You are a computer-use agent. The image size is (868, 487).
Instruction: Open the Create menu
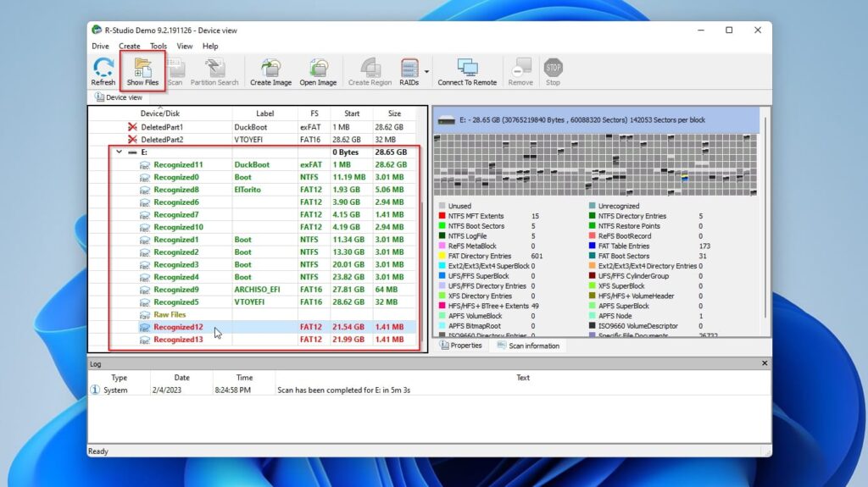130,46
